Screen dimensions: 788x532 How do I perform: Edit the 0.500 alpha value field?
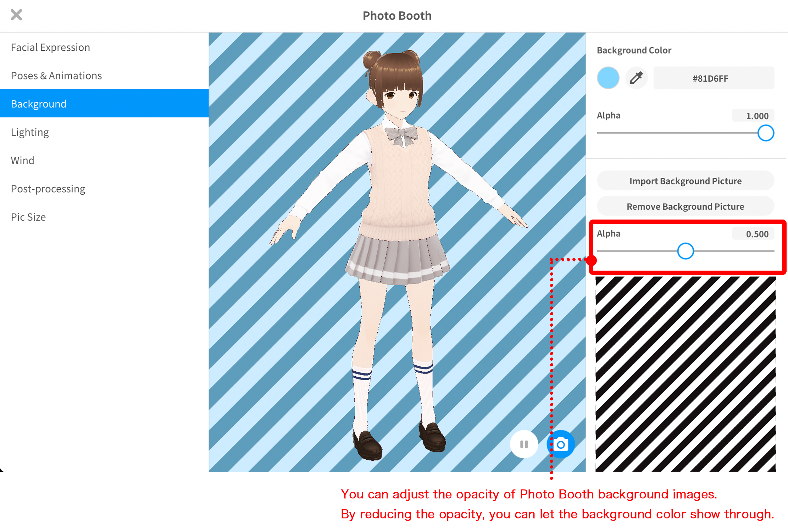click(x=753, y=234)
